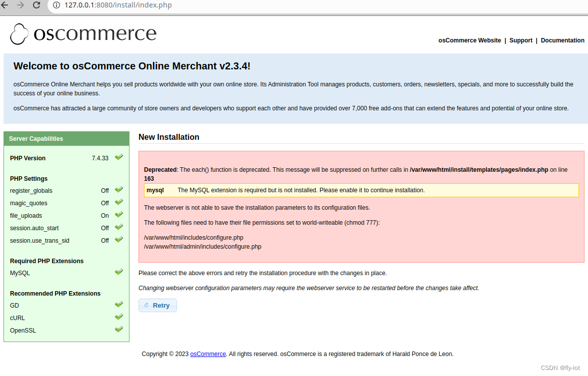Click the line number 163 text
588x376 pixels.
click(149, 179)
